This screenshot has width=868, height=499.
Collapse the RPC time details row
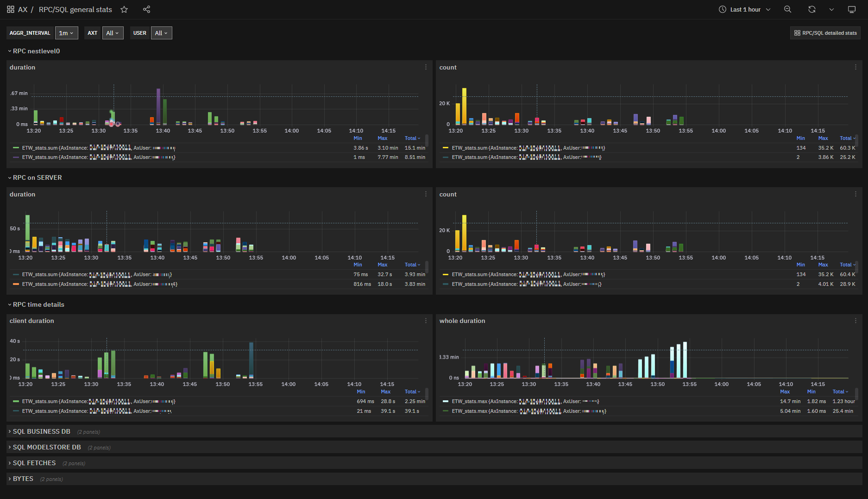tap(37, 304)
